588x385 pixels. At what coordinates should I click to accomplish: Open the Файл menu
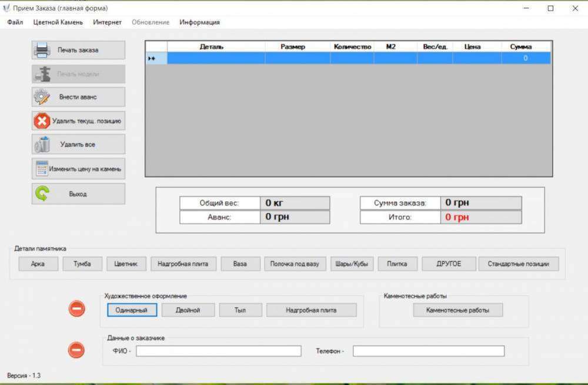pyautogui.click(x=15, y=22)
